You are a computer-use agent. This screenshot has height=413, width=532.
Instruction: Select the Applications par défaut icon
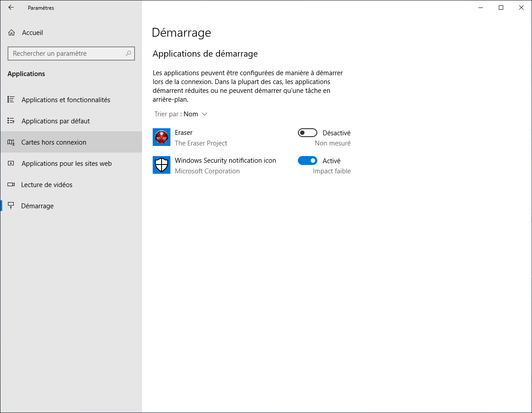coord(11,121)
